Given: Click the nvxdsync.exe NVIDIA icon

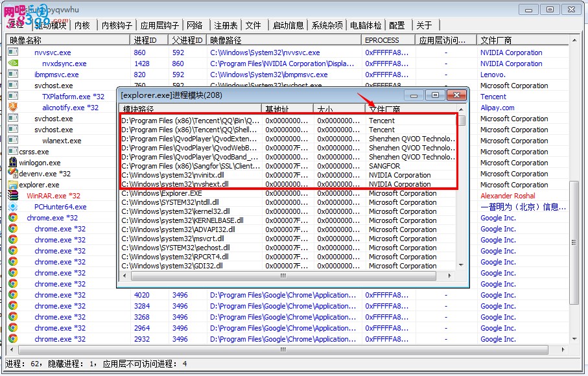Looking at the screenshot, I should click(13, 63).
